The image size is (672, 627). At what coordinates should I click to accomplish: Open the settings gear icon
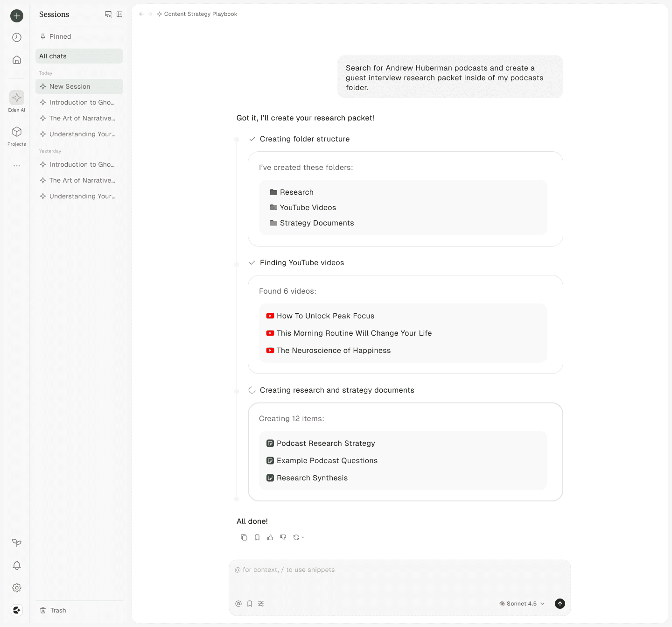click(17, 588)
